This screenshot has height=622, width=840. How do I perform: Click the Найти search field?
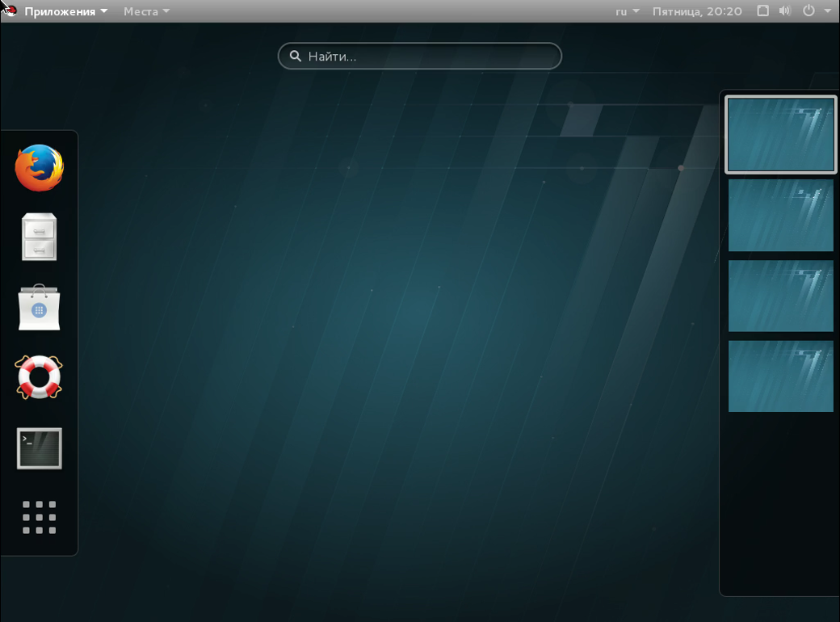point(419,57)
